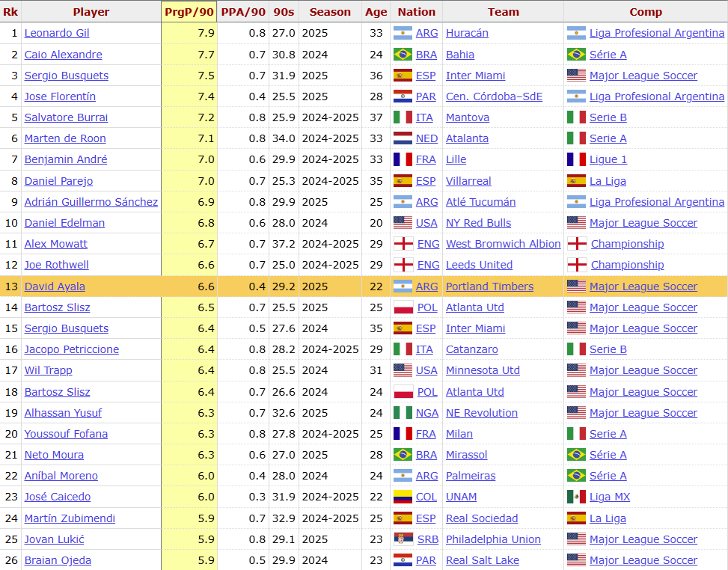
Task: Open highlighted David Ayala link
Action: [x=55, y=286]
